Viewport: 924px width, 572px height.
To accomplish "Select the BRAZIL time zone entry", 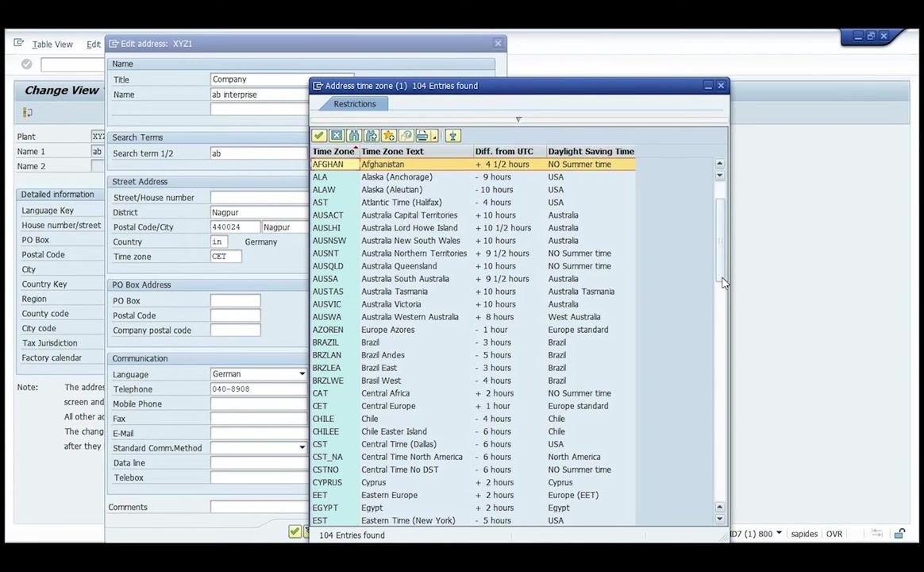I will coord(473,342).
